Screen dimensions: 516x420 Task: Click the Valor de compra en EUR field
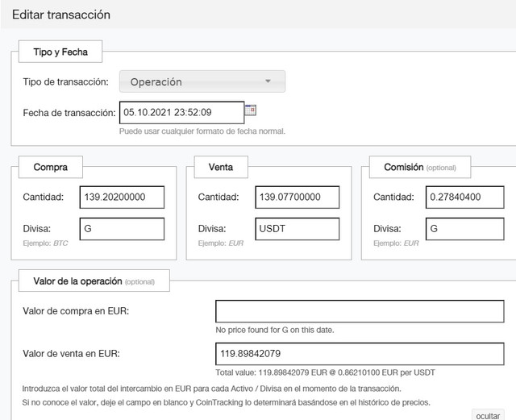coord(360,311)
